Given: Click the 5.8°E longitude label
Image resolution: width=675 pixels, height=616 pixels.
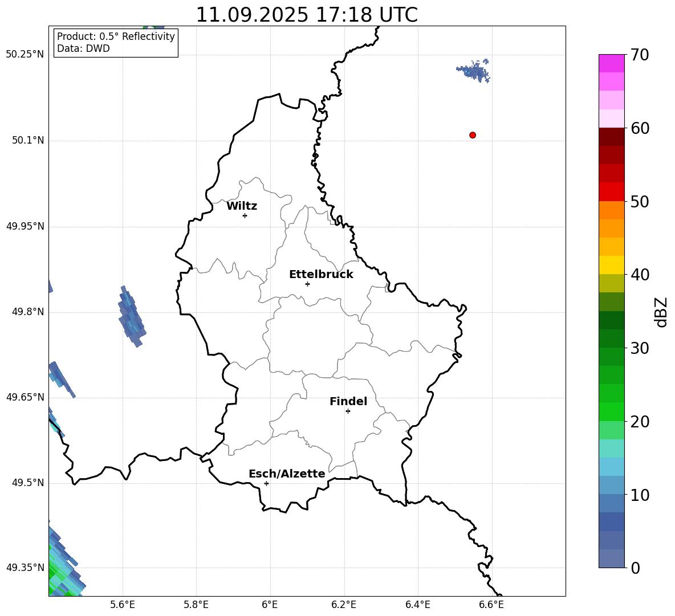Looking at the screenshot, I should point(196,605).
